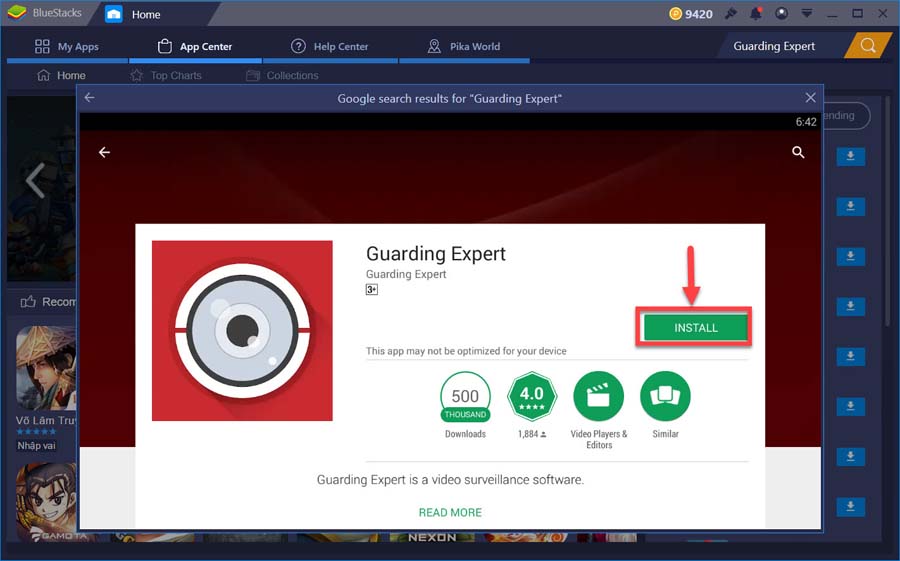Expand the title bar dropdown arrow menu
The width and height of the screenshot is (900, 561).
tap(806, 13)
